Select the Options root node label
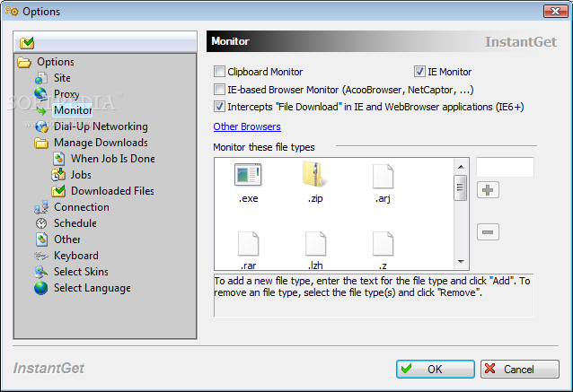The height and width of the screenshot is (392, 573). point(56,62)
